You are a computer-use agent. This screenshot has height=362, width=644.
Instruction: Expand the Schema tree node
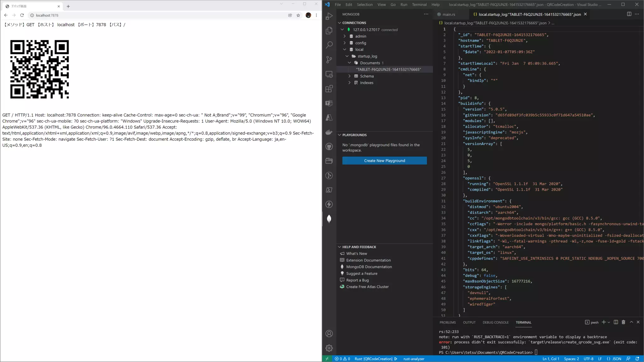coord(349,76)
